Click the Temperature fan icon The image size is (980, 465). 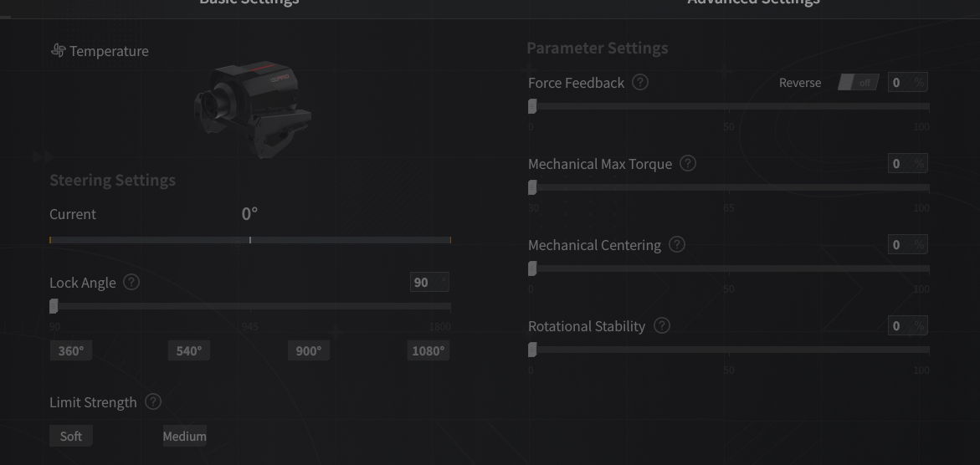pyautogui.click(x=58, y=51)
